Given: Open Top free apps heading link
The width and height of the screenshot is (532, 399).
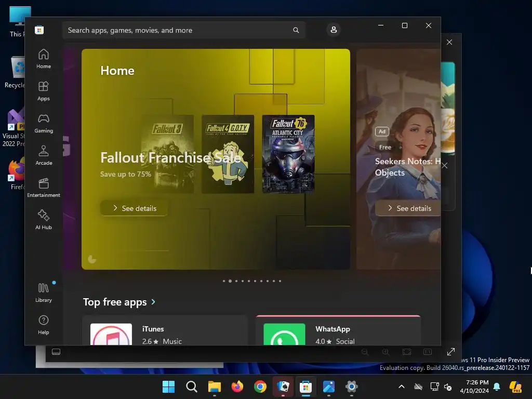Looking at the screenshot, I should pos(115,302).
